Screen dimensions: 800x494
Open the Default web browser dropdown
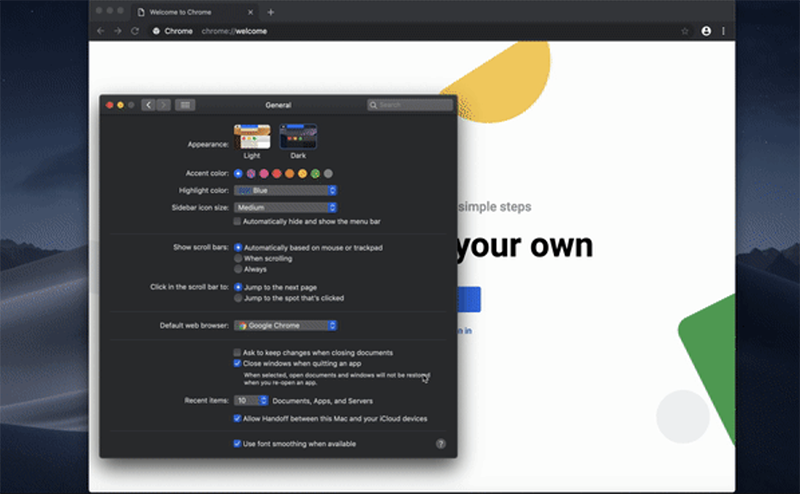pos(285,326)
